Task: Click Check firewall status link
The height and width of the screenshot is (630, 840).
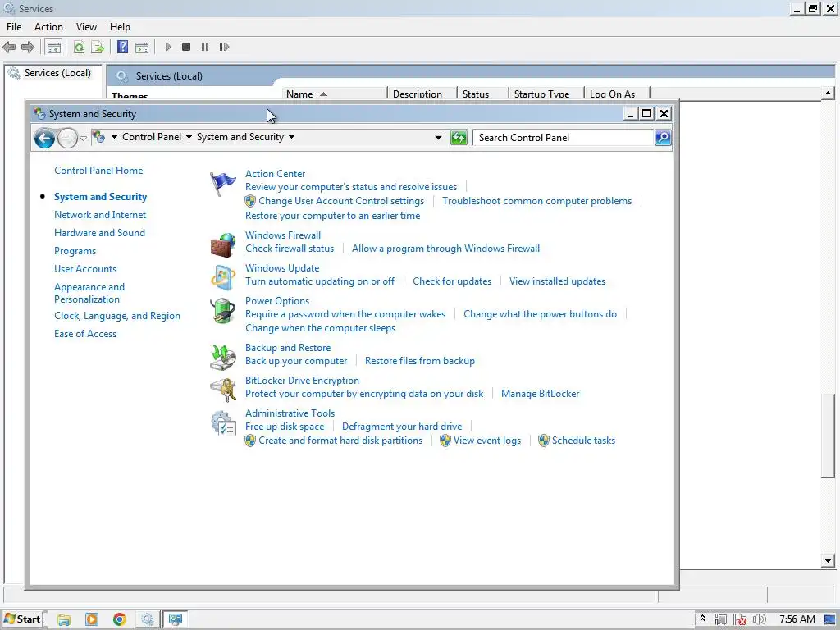Action: (290, 249)
